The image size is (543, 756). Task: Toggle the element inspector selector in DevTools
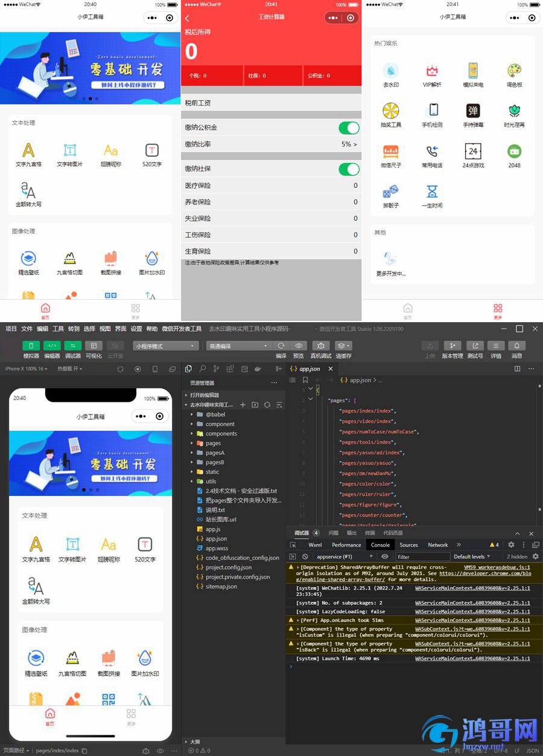[x=293, y=545]
